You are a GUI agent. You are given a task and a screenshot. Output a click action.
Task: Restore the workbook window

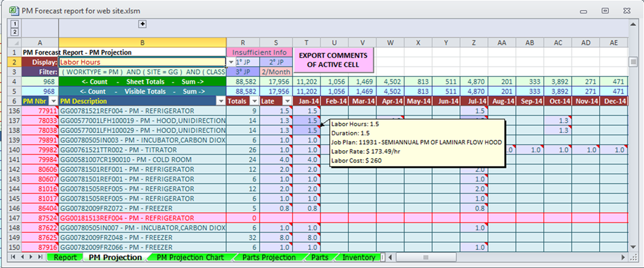tap(605, 10)
